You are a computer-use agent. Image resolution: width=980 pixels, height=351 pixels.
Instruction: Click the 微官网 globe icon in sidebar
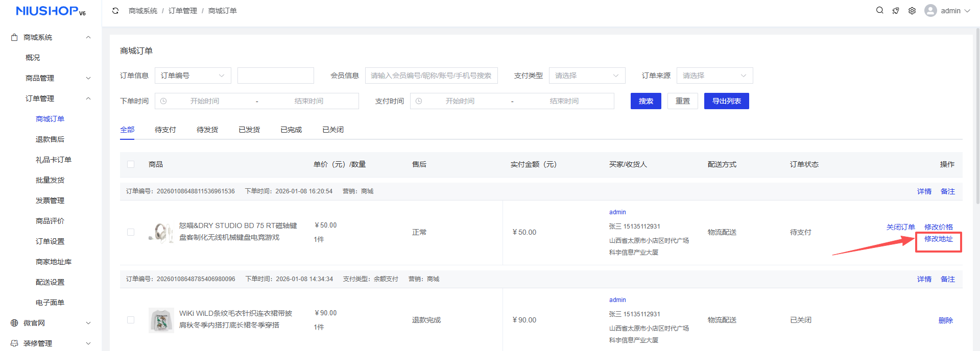coord(14,323)
